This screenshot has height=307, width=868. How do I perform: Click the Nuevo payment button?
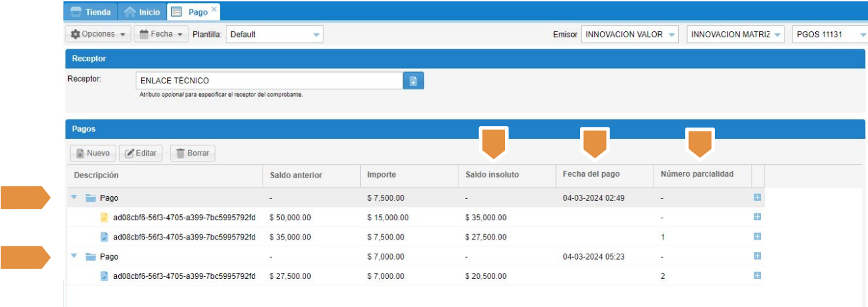click(x=92, y=153)
